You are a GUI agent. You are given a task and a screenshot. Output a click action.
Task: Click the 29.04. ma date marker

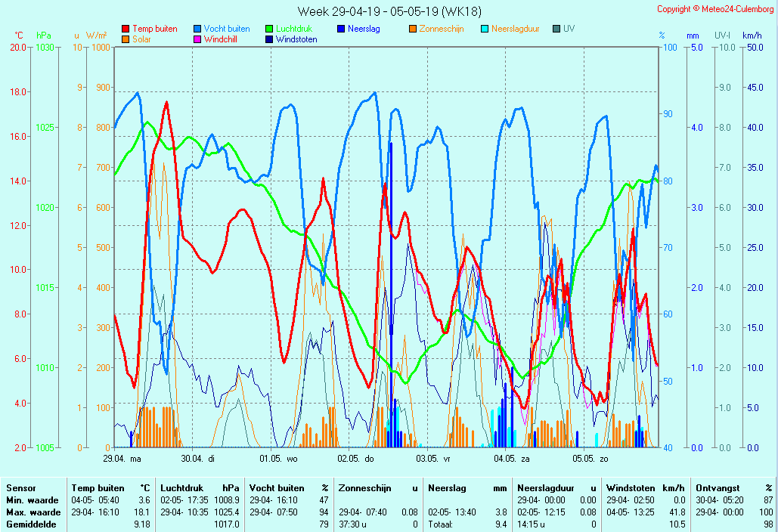(x=122, y=458)
